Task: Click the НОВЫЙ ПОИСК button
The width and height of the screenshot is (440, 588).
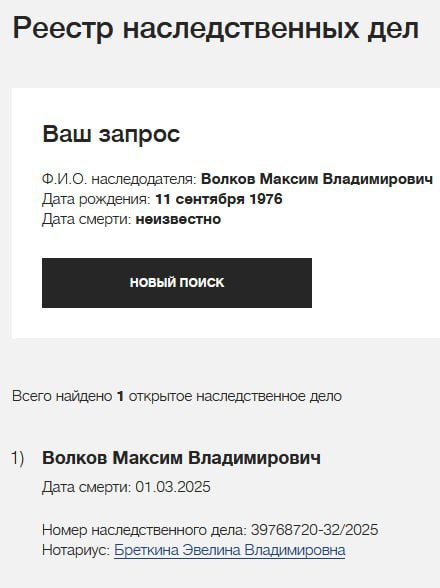Action: click(177, 283)
